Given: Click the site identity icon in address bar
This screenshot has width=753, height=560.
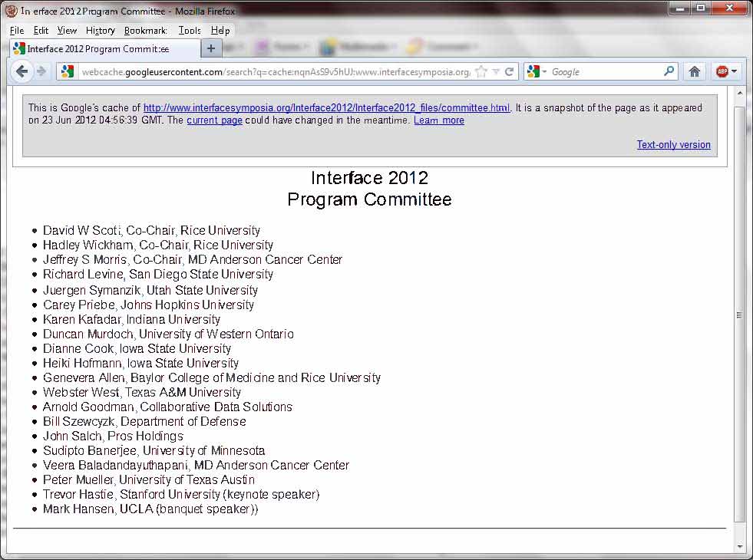Looking at the screenshot, I should click(68, 71).
